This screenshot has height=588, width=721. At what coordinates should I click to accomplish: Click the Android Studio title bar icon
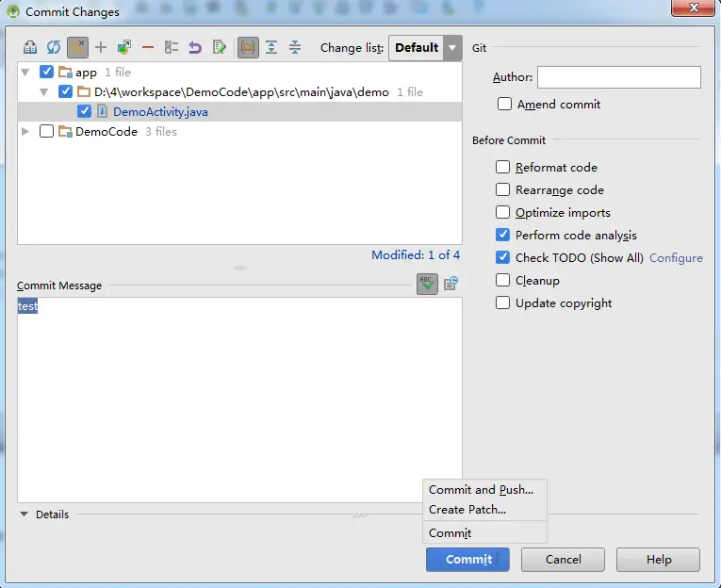[x=13, y=11]
